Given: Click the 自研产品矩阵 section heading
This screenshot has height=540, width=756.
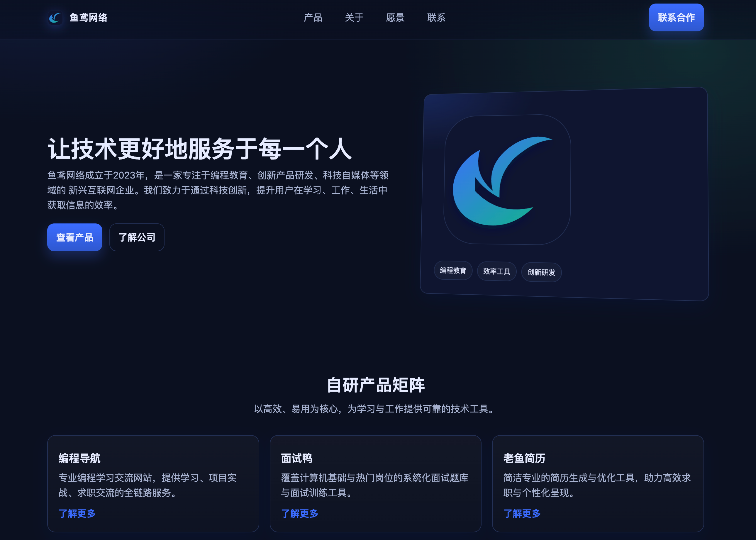Looking at the screenshot, I should (375, 385).
